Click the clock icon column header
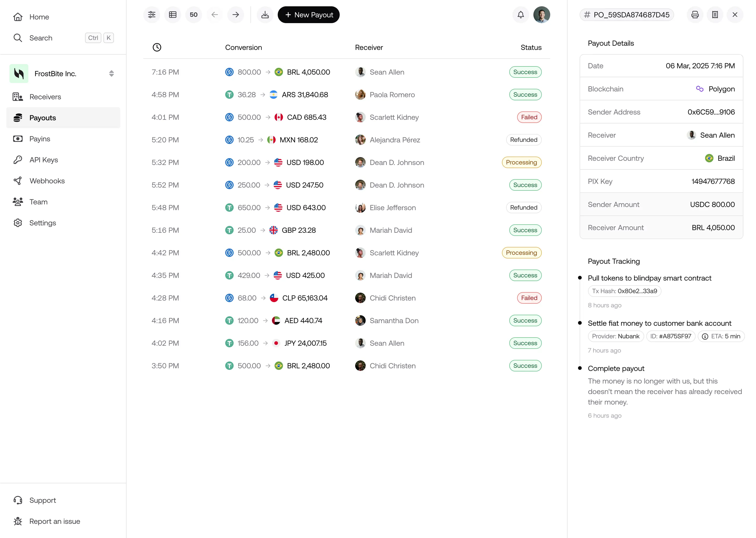Viewport: 756px width, 538px height. [x=157, y=47]
